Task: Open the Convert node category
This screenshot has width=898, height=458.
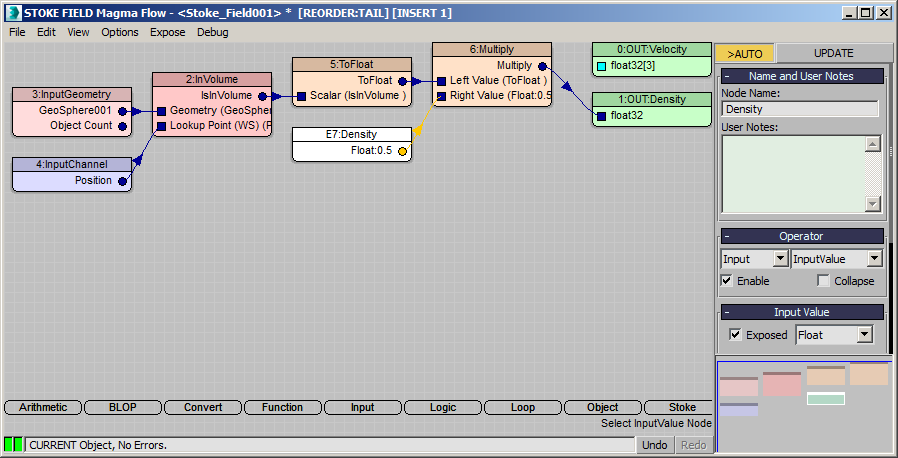Action: tap(203, 407)
